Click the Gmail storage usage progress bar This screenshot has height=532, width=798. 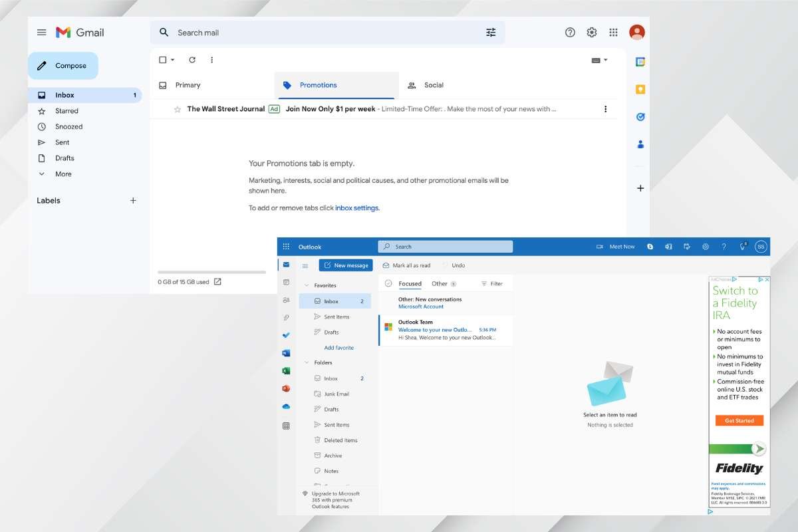(213, 271)
